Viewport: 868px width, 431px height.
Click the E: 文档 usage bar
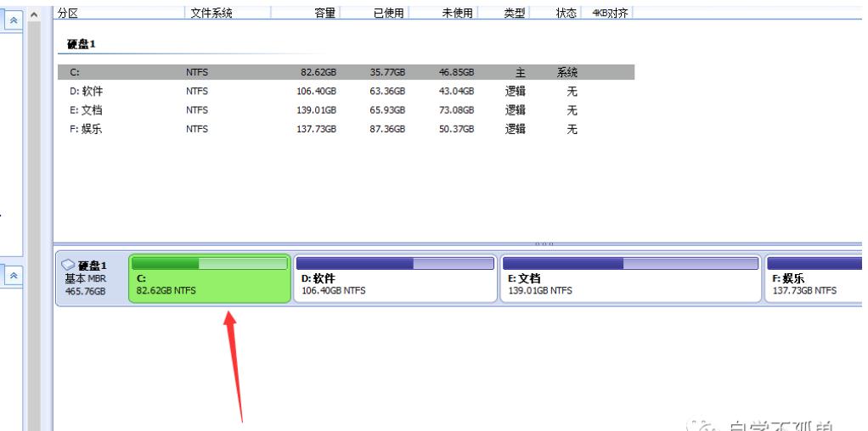tap(630, 263)
